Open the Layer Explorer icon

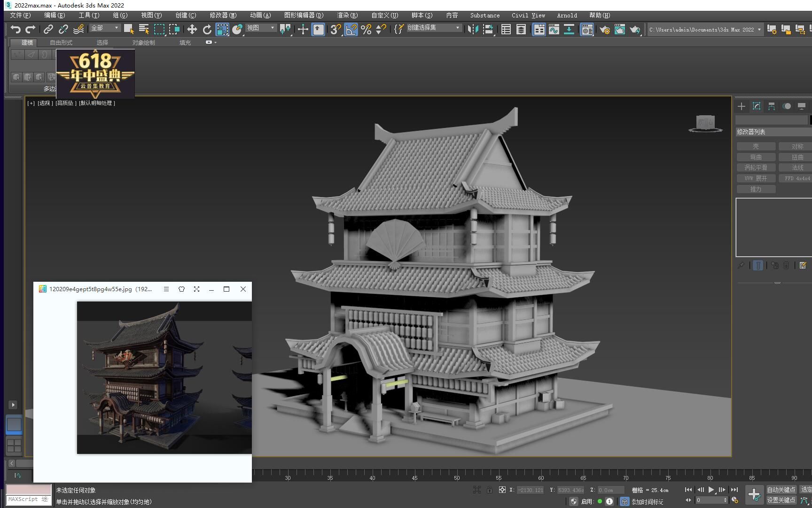[x=521, y=29]
